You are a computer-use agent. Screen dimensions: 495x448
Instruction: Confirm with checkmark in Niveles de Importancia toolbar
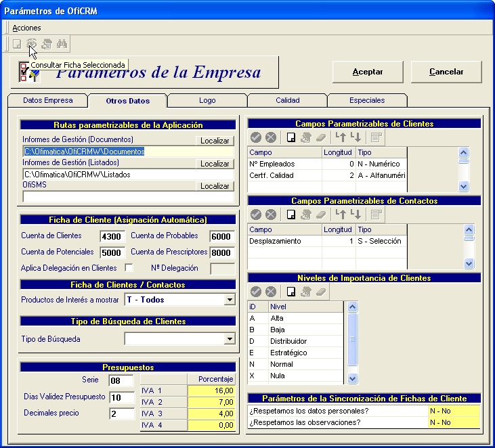point(256,292)
